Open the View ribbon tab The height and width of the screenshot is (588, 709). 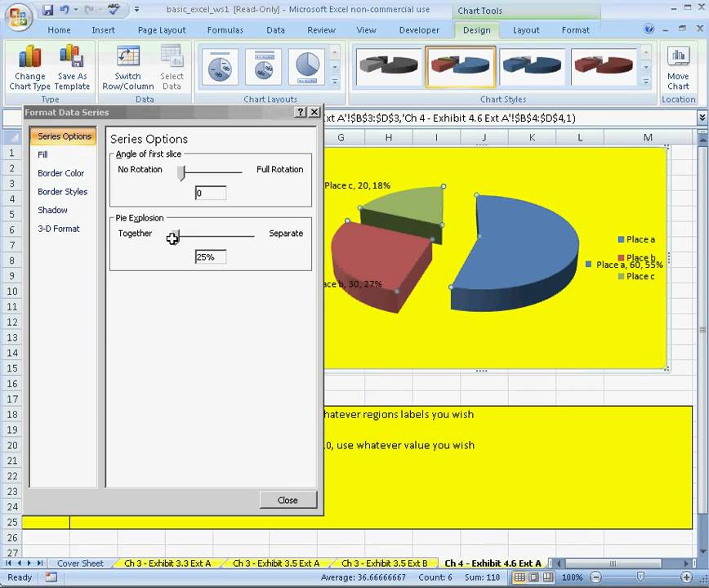(366, 30)
